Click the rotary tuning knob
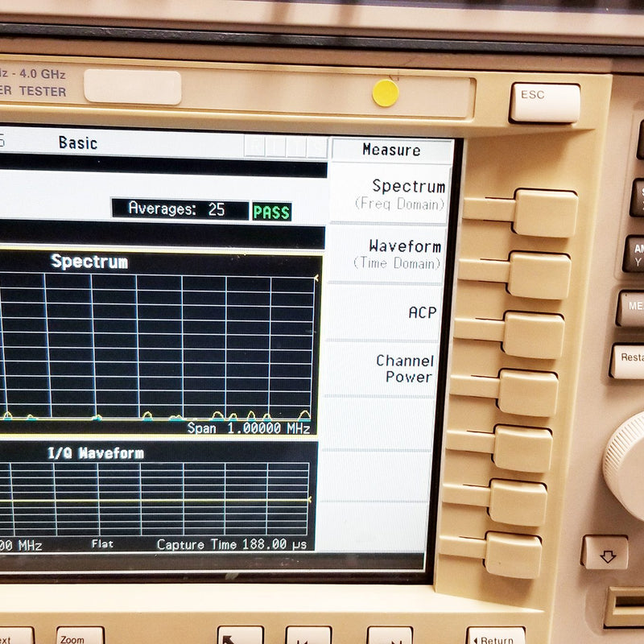The image size is (644, 644). 626,466
